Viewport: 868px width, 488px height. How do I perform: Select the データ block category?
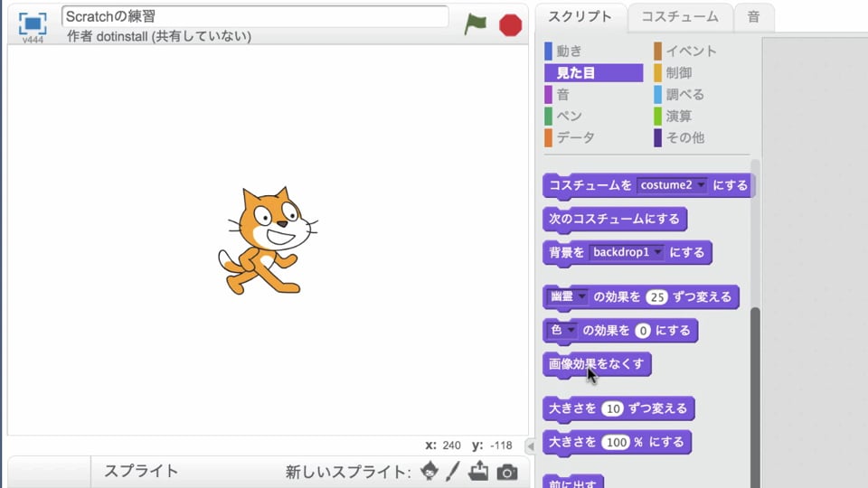pos(593,137)
